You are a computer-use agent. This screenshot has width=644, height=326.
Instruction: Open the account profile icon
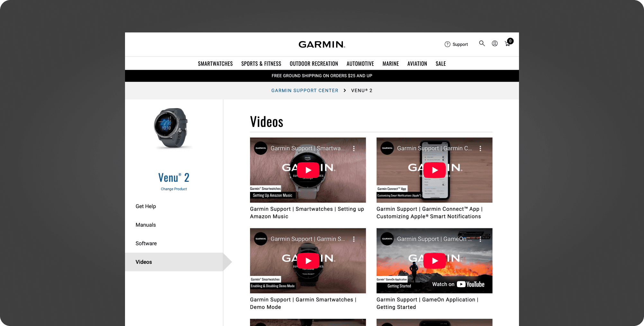tap(495, 43)
